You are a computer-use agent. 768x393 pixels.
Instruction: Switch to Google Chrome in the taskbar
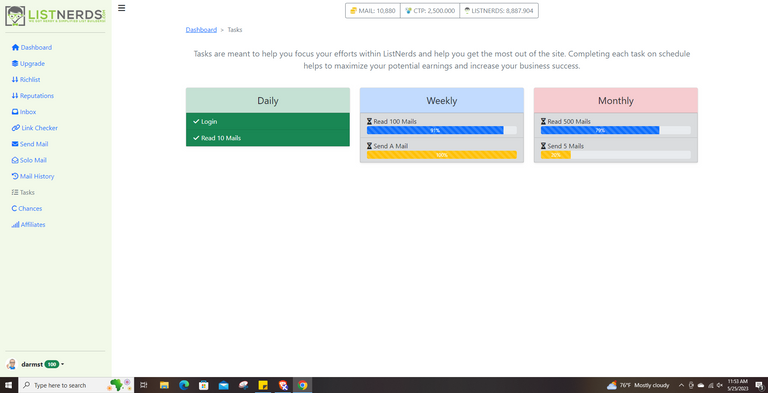[303, 385]
